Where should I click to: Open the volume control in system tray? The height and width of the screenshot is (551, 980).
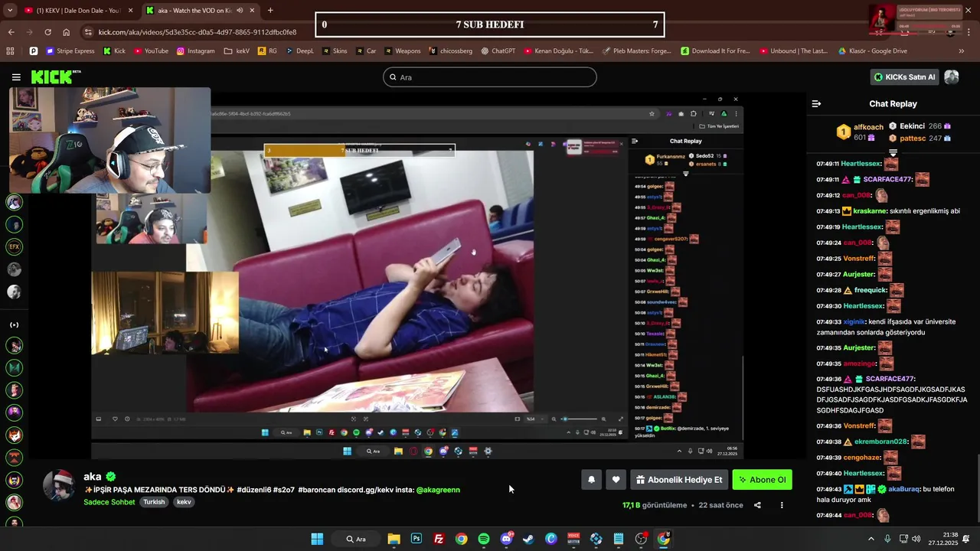click(916, 539)
